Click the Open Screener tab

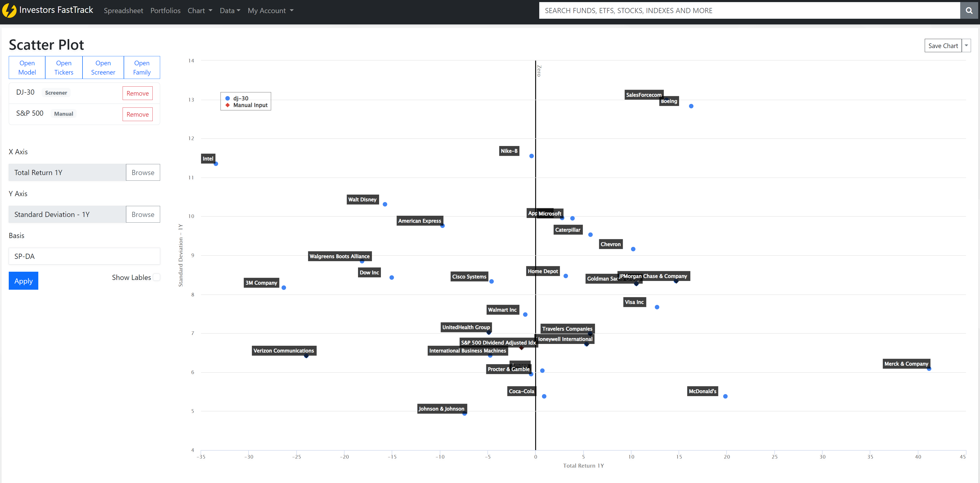pos(103,67)
